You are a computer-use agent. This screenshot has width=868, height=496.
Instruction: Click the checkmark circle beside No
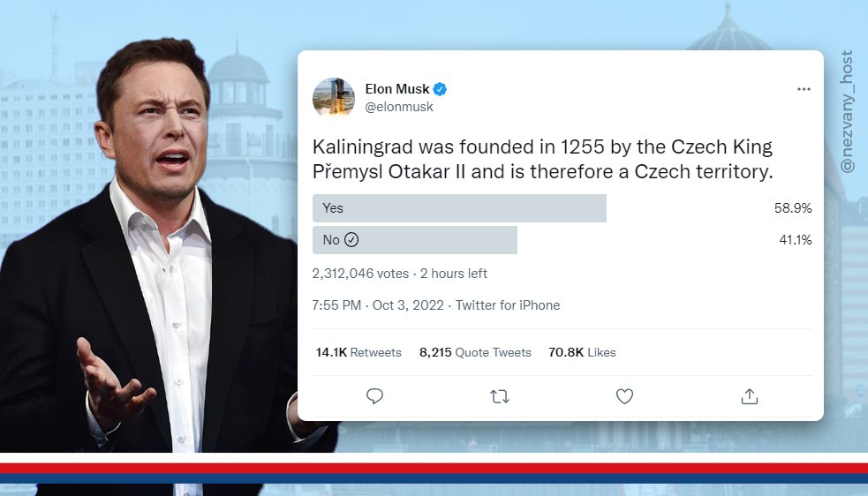coord(351,240)
